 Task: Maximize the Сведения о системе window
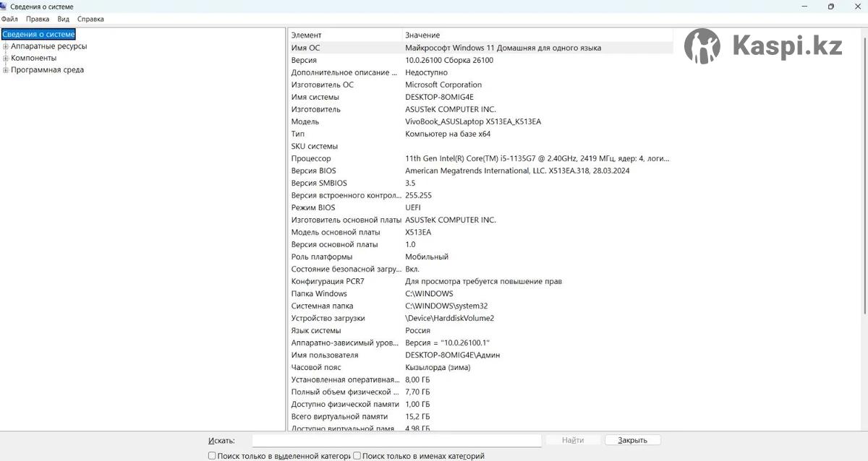point(831,7)
